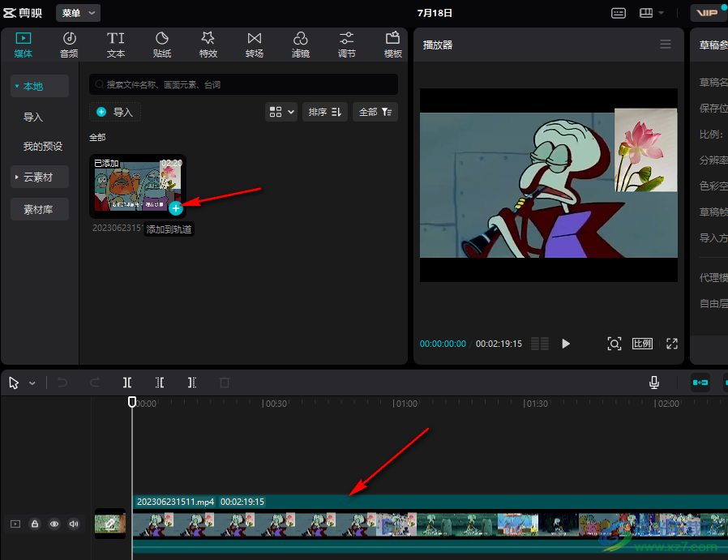Click the main track video icon

[15, 524]
